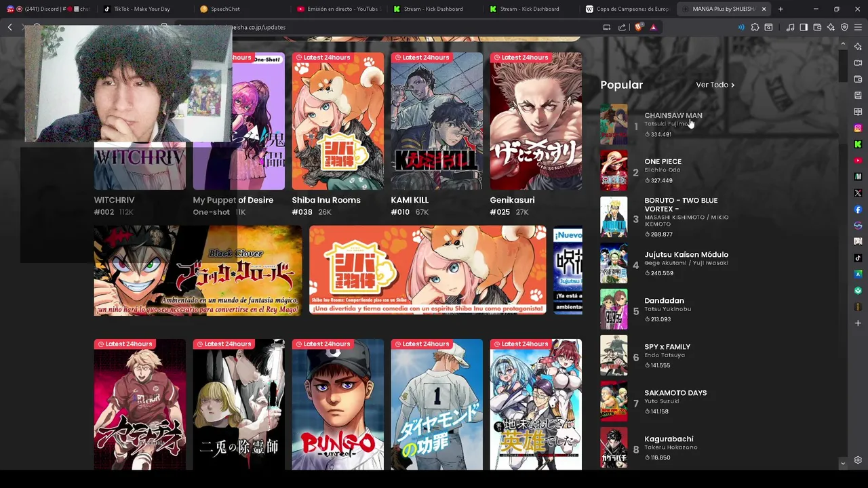Click the ONE PIECE thumbnail in Popular list
The image size is (868, 488).
tap(614, 170)
